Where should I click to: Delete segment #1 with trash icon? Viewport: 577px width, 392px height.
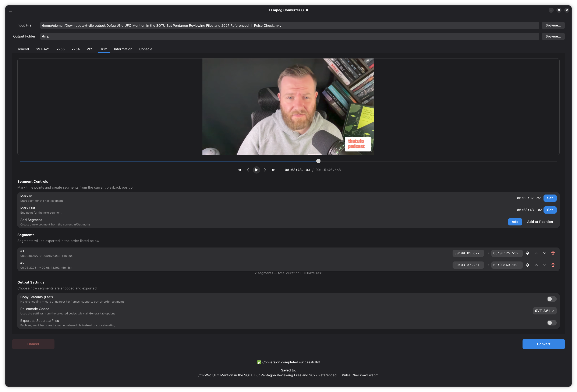(553, 253)
